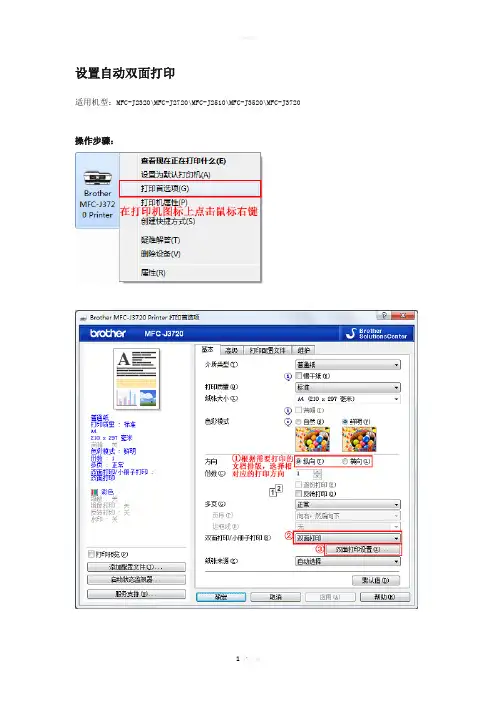This screenshot has height=702, width=496.
Task: Click the 帮助 help button
Action: click(x=385, y=597)
